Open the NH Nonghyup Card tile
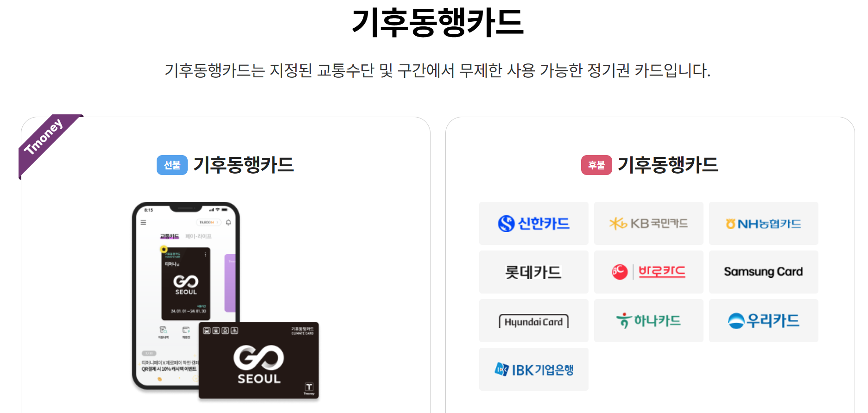The width and height of the screenshot is (868, 413). point(763,223)
